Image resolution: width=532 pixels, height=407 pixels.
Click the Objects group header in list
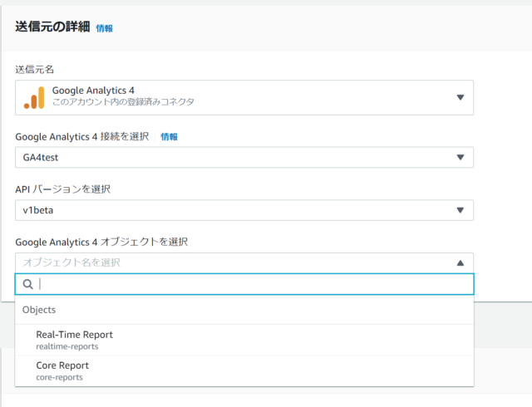coord(39,310)
